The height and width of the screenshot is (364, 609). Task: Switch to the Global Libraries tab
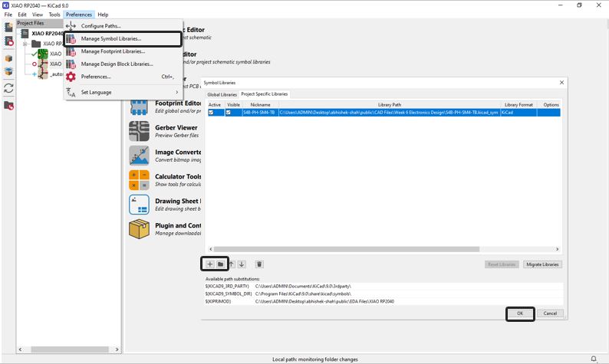[222, 94]
